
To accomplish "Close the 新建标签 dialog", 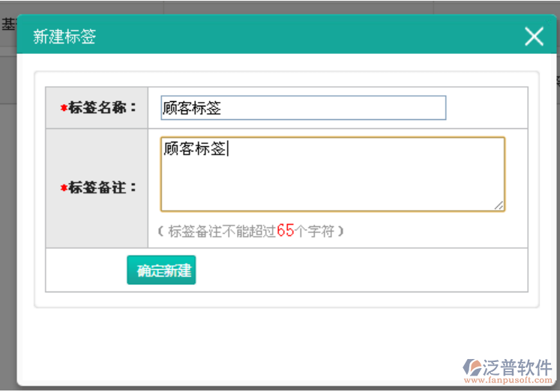I will pyautogui.click(x=534, y=37).
